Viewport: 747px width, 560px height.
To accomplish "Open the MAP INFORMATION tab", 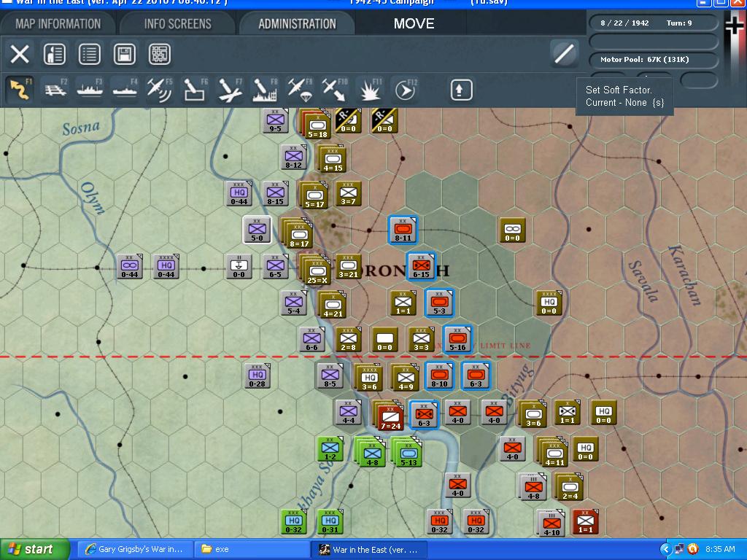I will pyautogui.click(x=58, y=24).
